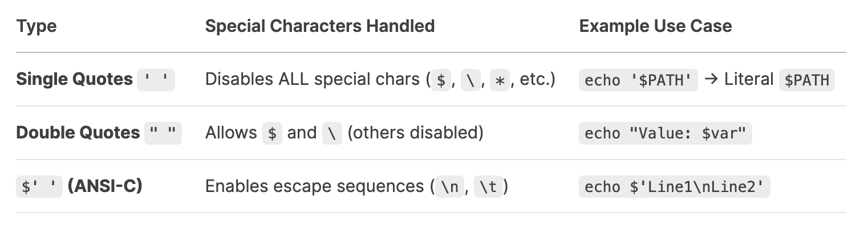Click the single quote code badge

156,80
